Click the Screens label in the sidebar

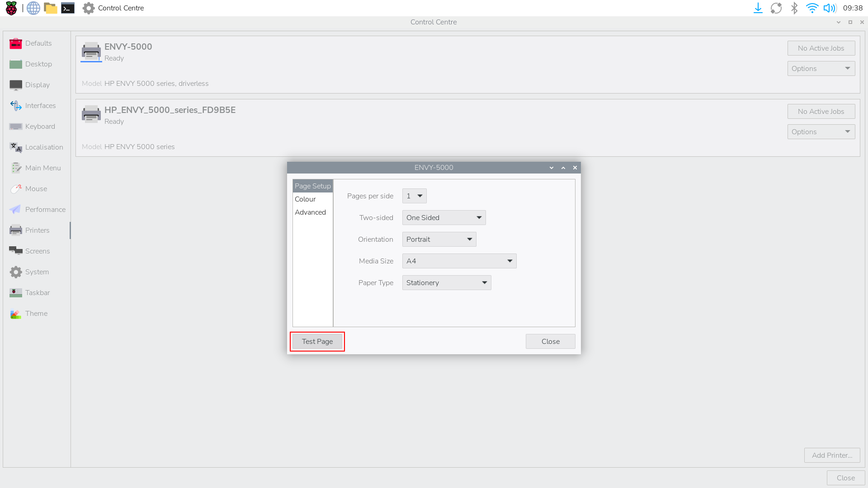38,251
